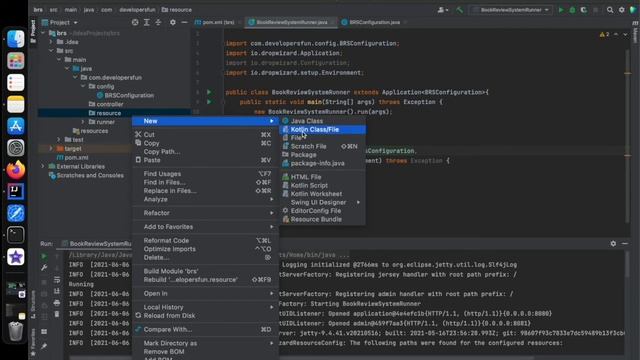Open Launchpad in the dock
Screen dimensions: 640x360
[16, 61]
